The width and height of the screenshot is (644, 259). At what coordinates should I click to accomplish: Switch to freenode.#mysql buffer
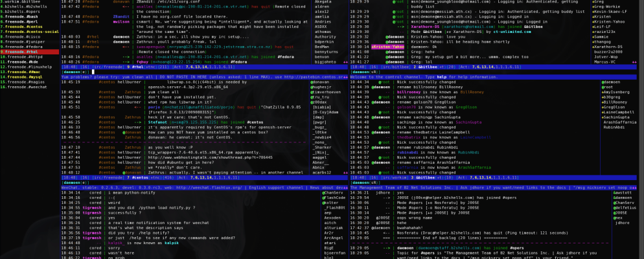point(23,77)
